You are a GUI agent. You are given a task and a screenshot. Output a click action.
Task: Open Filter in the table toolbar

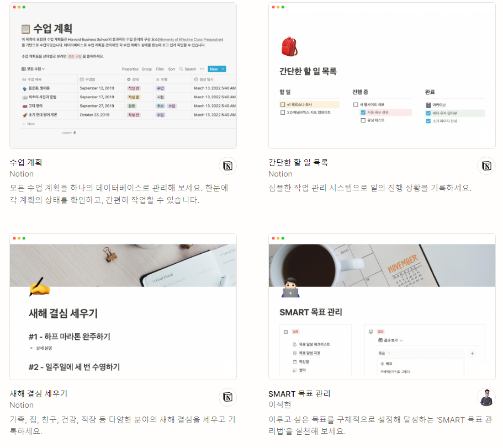click(x=160, y=69)
